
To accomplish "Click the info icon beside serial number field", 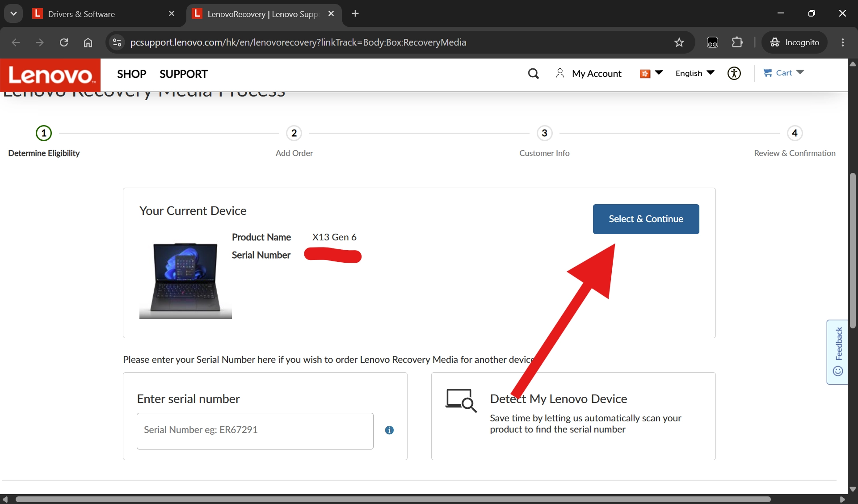I will click(389, 430).
